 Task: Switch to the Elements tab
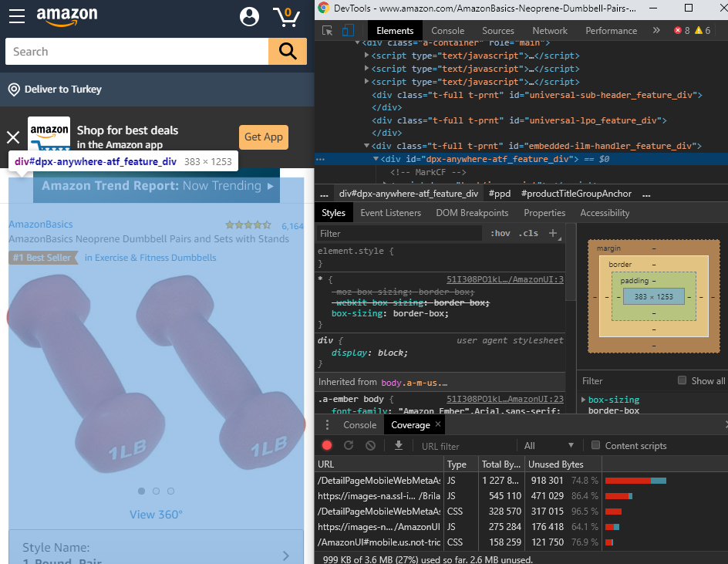pos(395,31)
